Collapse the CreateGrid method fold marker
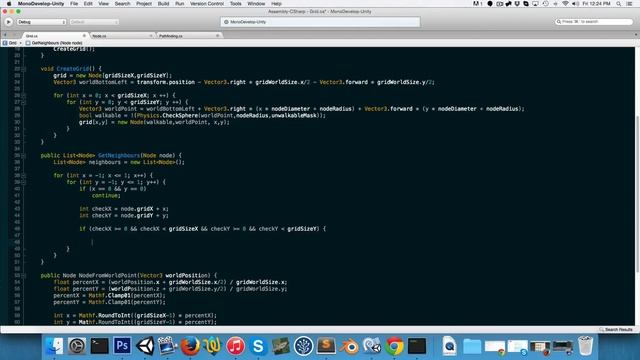The height and width of the screenshot is (360, 640). (x=24, y=69)
